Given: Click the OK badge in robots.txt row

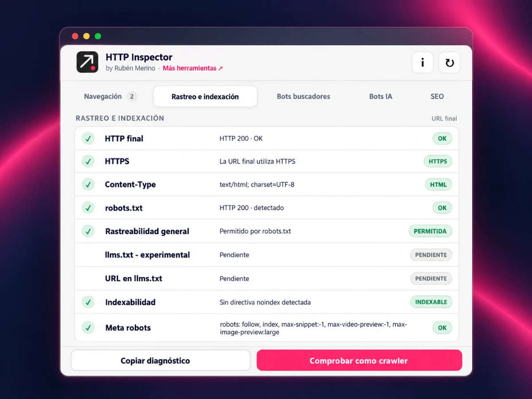Looking at the screenshot, I should (x=442, y=208).
